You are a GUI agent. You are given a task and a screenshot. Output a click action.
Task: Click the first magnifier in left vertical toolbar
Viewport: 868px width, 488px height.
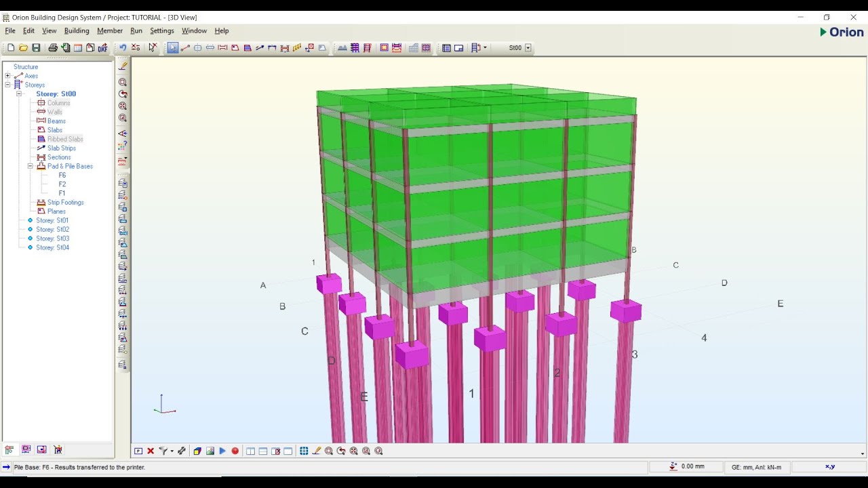click(123, 82)
